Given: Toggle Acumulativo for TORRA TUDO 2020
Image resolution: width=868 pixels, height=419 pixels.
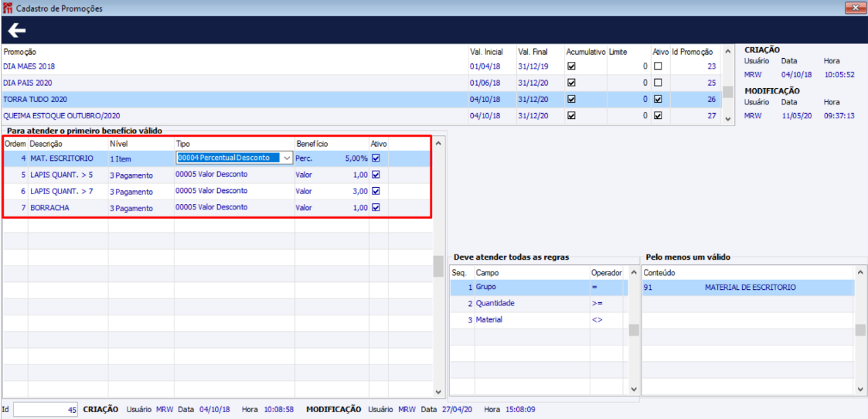Looking at the screenshot, I should (572, 99).
